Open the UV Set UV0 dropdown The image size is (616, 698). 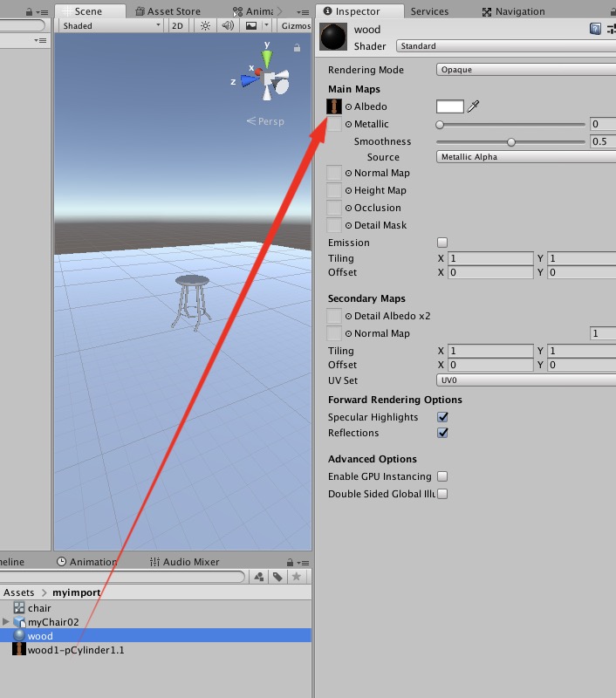[526, 380]
